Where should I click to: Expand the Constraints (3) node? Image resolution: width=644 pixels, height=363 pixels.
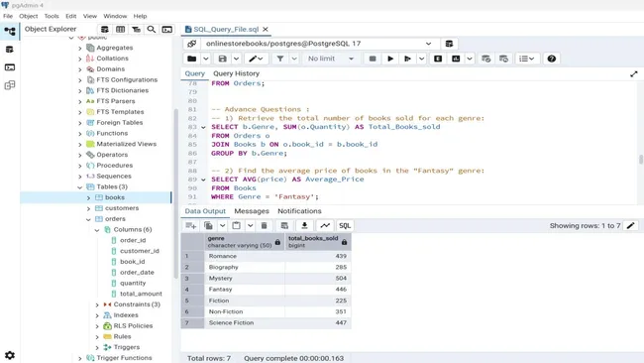(97, 304)
